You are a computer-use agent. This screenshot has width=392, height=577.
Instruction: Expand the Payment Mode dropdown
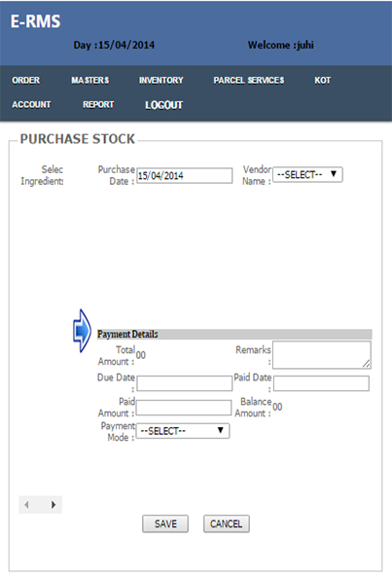click(183, 431)
